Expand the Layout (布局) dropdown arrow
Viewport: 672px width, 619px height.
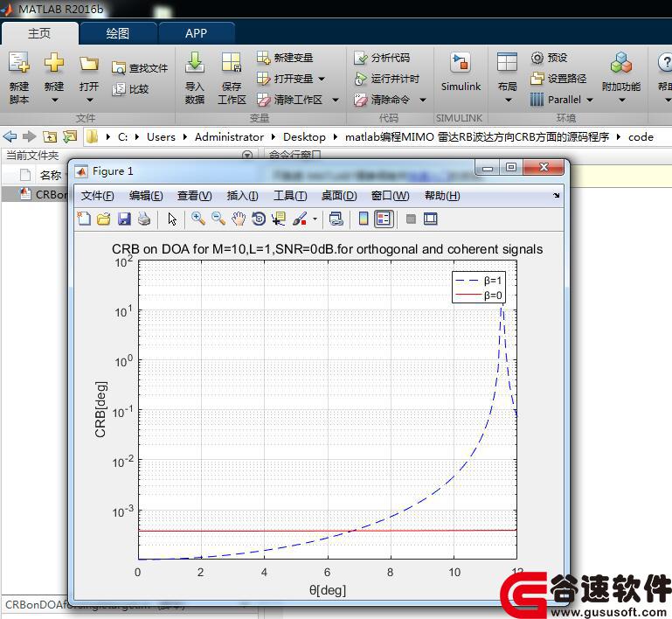click(509, 101)
